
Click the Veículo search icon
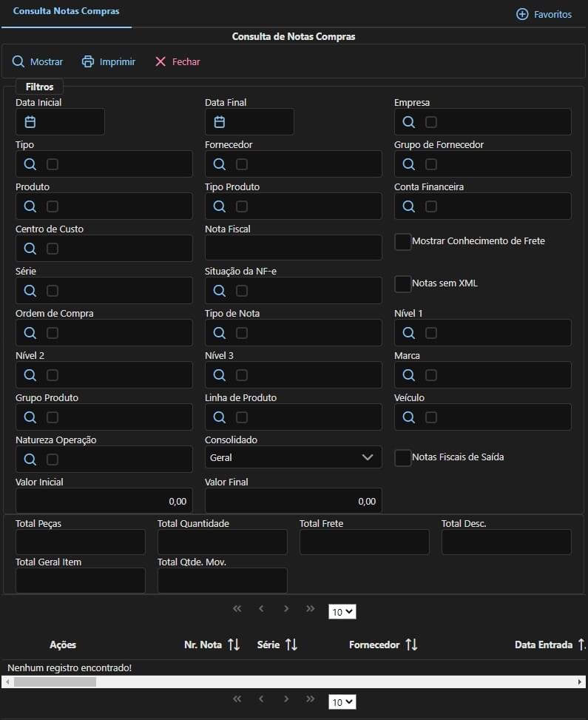[x=409, y=417]
